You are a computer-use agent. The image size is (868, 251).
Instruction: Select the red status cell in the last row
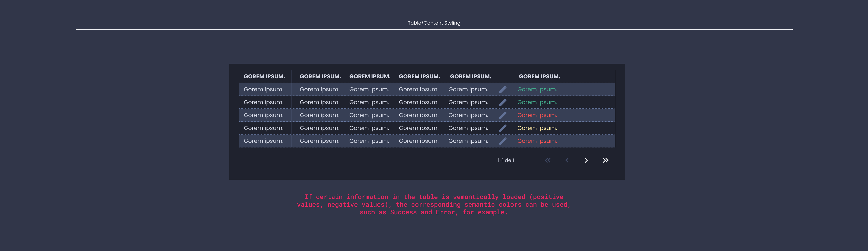pyautogui.click(x=537, y=141)
